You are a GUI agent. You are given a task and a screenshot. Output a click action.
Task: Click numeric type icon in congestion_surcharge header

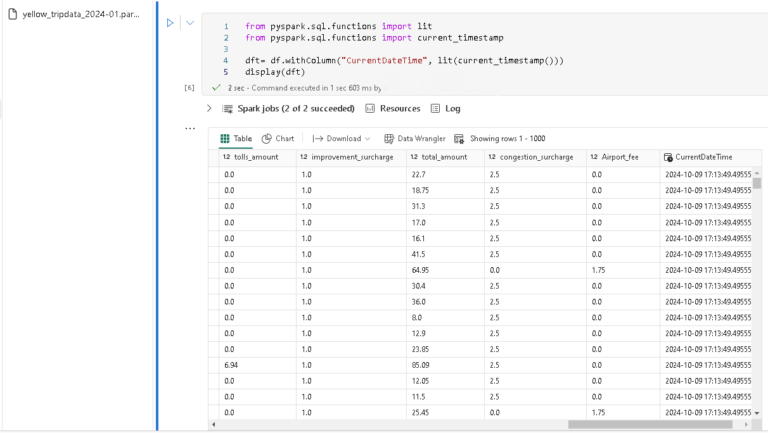click(x=492, y=157)
